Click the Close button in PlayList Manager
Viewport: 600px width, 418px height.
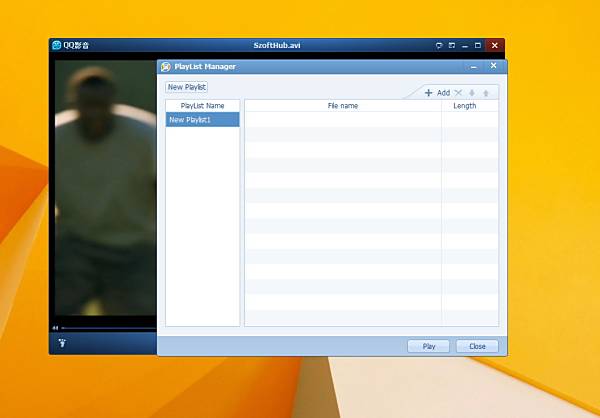click(477, 346)
